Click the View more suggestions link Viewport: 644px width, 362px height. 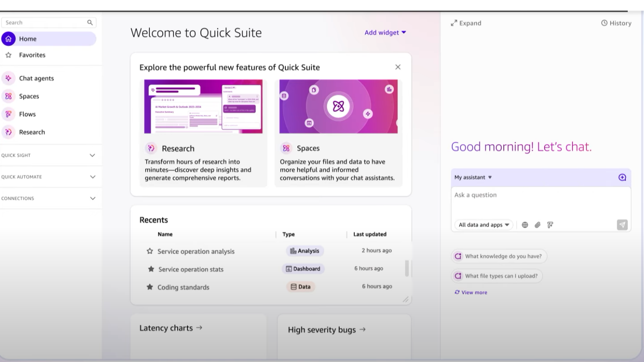tap(474, 292)
